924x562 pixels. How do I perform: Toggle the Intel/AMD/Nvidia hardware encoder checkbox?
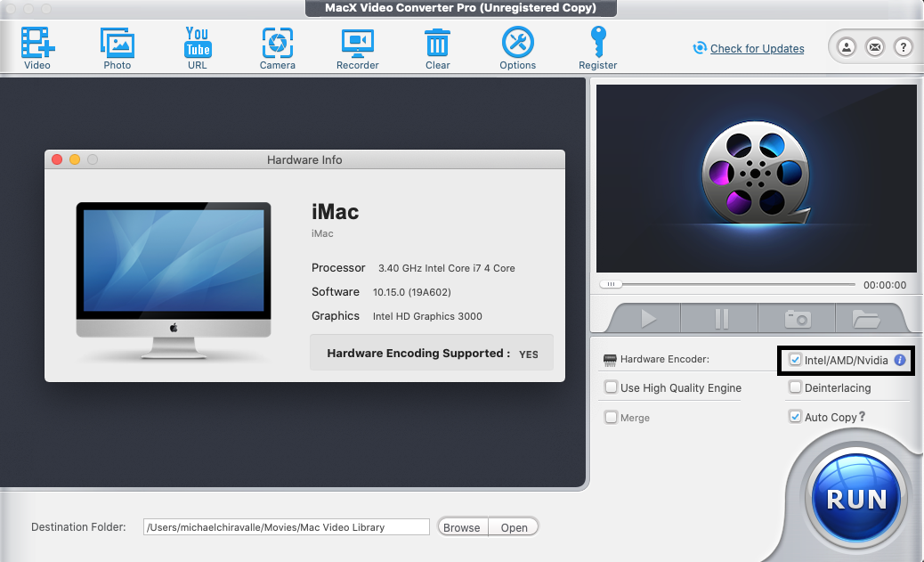(795, 360)
